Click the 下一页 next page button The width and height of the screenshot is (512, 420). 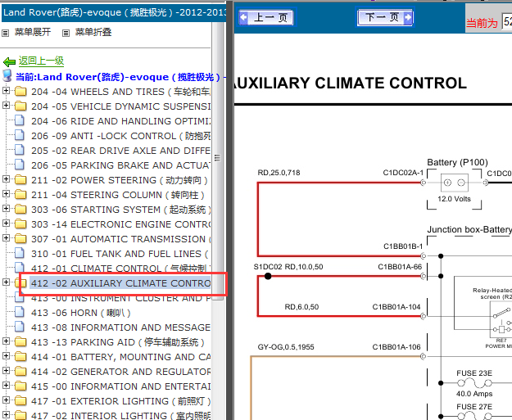tap(385, 17)
